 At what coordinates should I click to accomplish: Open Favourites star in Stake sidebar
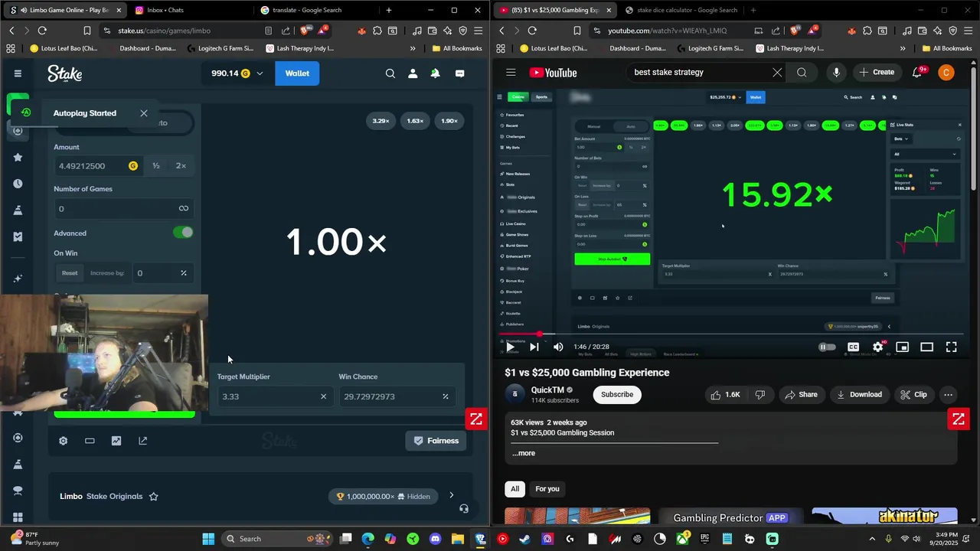coord(18,157)
